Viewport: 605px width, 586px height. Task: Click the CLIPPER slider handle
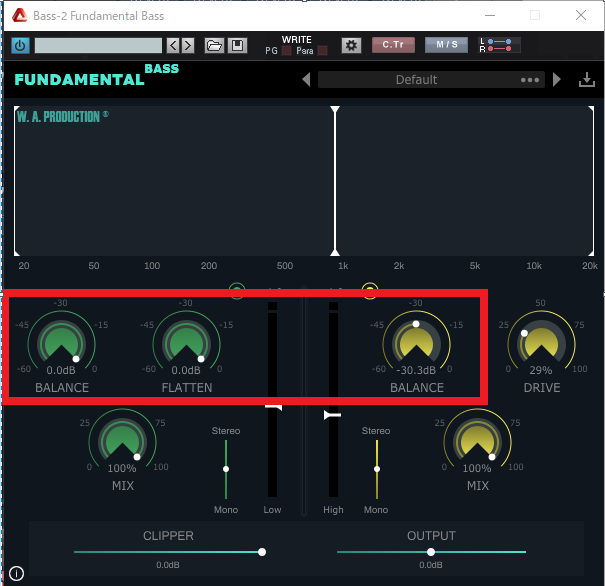click(x=262, y=552)
